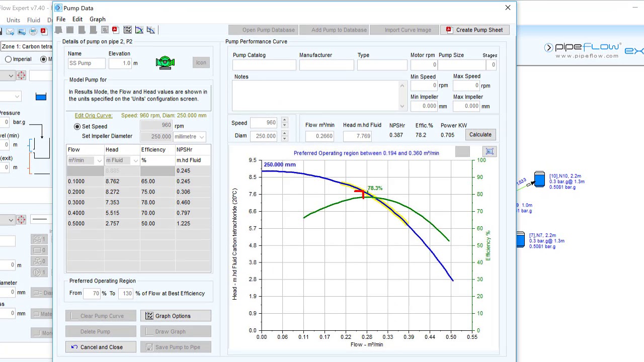Click the grey color swatch above the chart
644x362 pixels.
tap(462, 151)
